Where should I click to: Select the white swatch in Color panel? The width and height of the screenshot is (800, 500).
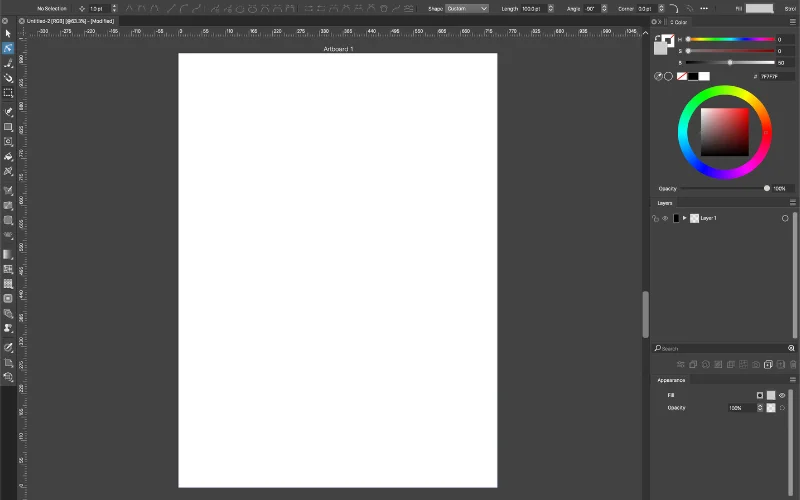[x=704, y=77]
